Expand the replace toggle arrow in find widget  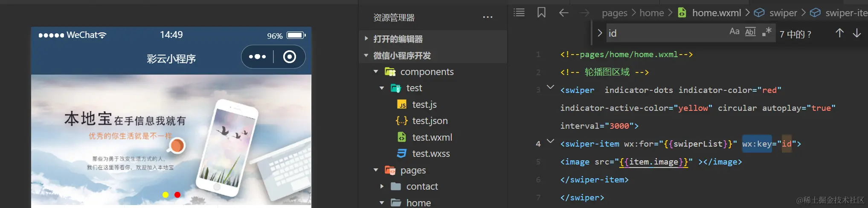[600, 33]
